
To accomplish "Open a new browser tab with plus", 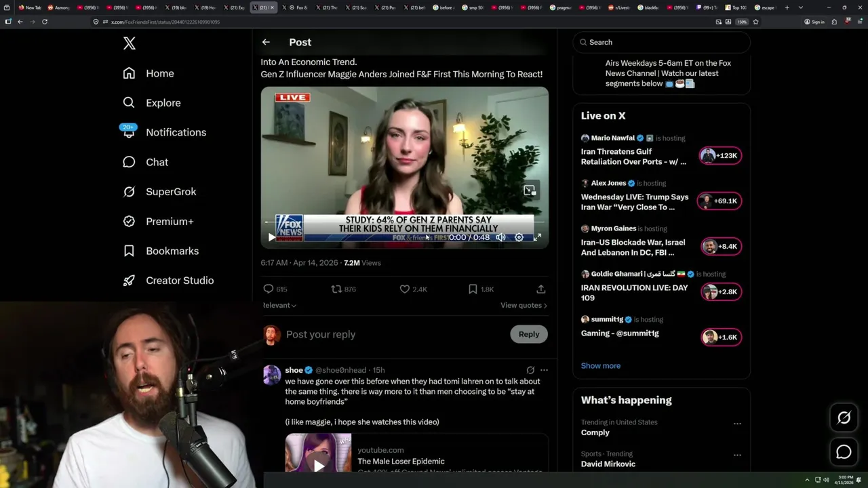I will point(787,7).
